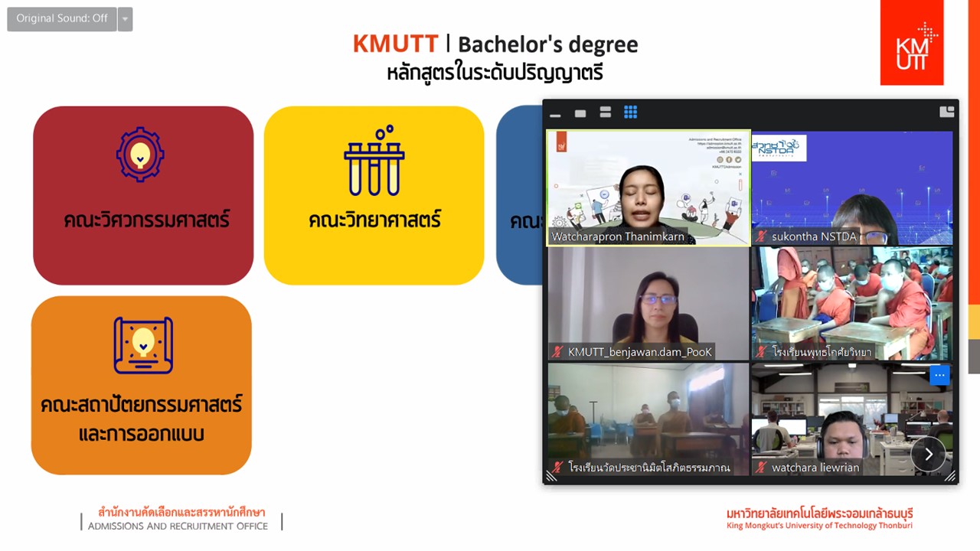Image resolution: width=980 pixels, height=551 pixels.
Task: Select Watcharapron Thanimkarn's video tile
Action: [648, 188]
